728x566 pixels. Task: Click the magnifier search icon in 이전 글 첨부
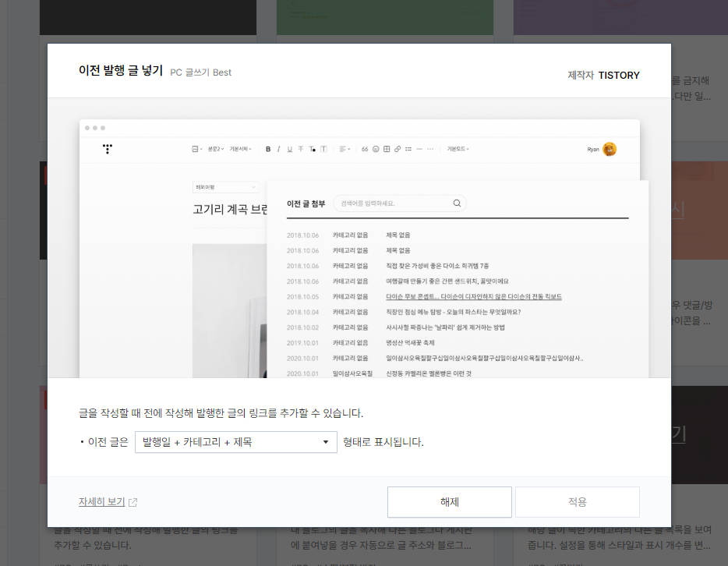457,203
